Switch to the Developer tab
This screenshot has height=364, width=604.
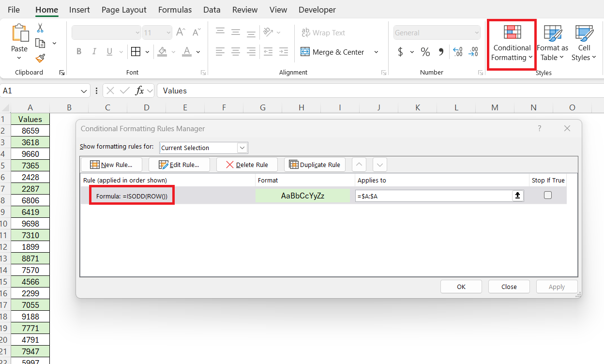click(317, 10)
